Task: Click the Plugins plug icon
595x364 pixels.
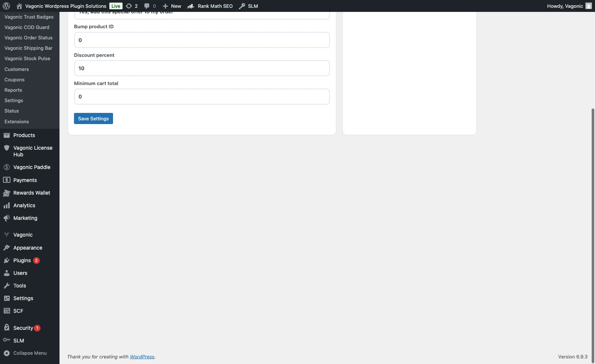Action: [x=7, y=260]
